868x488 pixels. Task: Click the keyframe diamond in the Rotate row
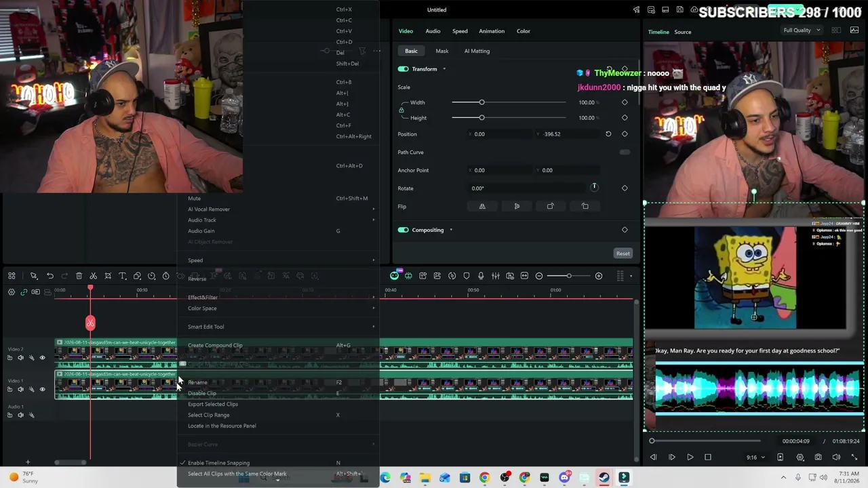[x=625, y=188]
